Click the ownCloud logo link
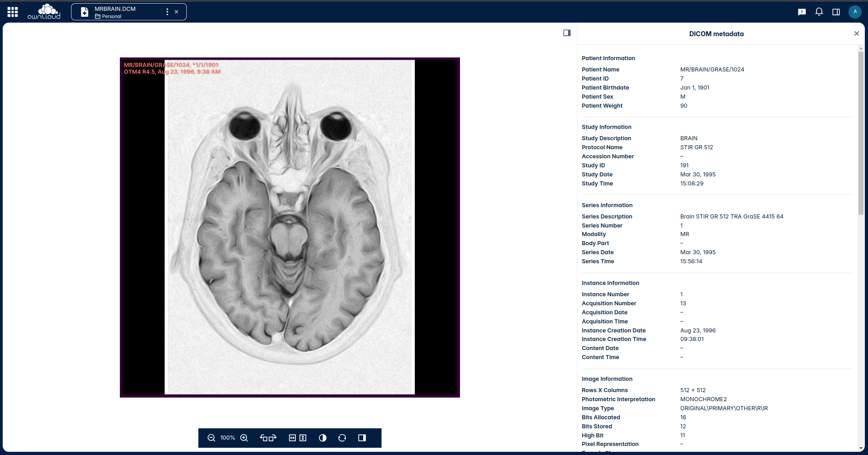 click(44, 12)
